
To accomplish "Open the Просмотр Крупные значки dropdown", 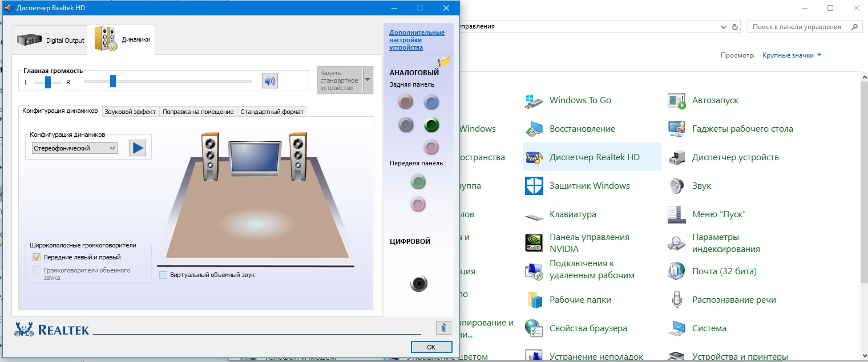I will 792,55.
